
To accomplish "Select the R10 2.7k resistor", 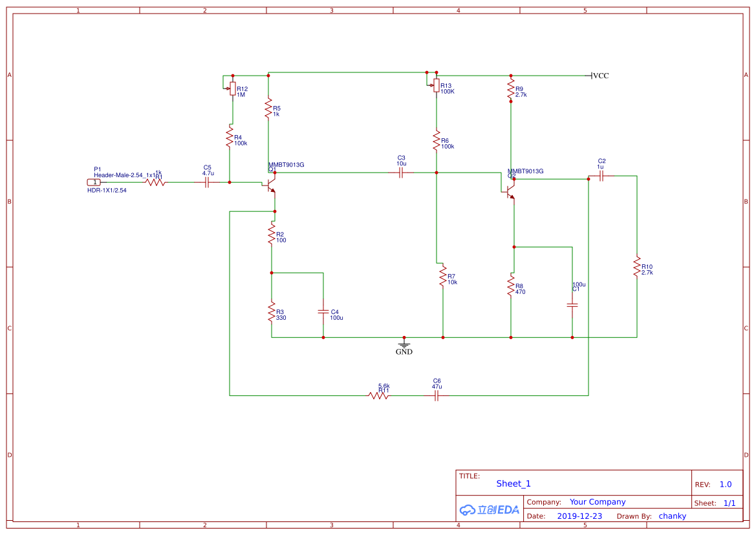I will coord(637,267).
